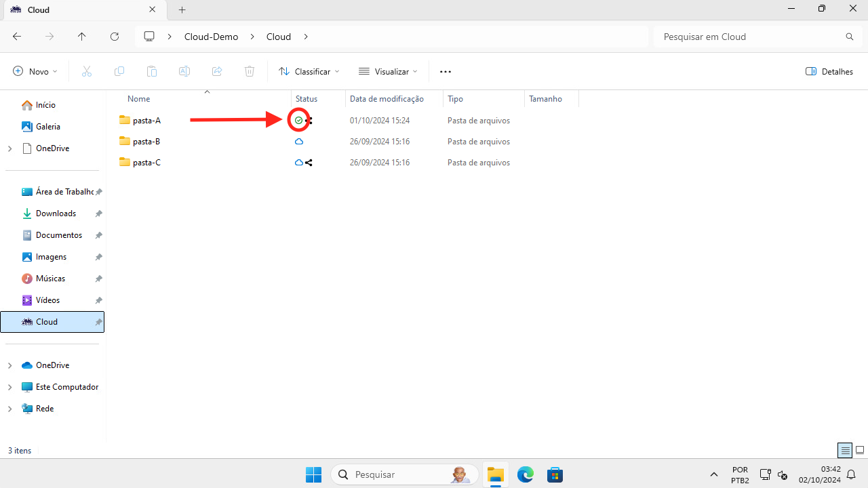Open File Explorer from taskbar
Screen dimensions: 868x488
point(496,474)
